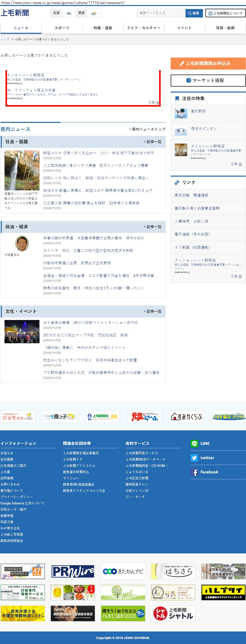Click the facebook icon in footer
This screenshot has width=246, height=644.
tap(194, 472)
